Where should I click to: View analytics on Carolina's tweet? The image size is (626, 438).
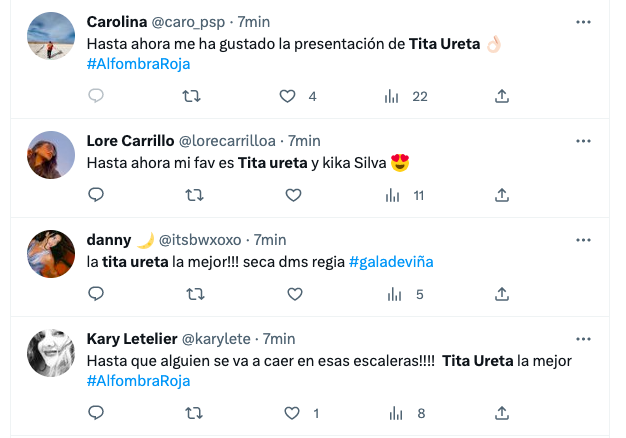pyautogui.click(x=394, y=96)
